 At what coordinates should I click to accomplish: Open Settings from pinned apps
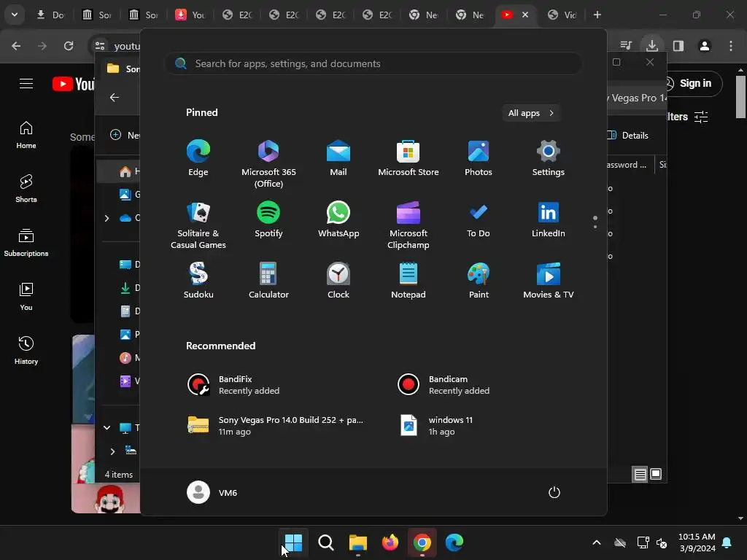(x=549, y=158)
